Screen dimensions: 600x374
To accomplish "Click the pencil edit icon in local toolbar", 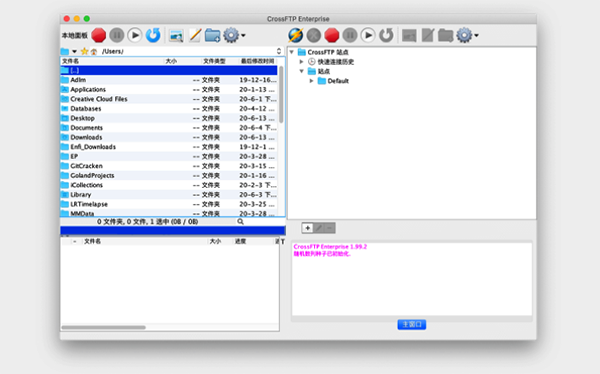I will (195, 35).
